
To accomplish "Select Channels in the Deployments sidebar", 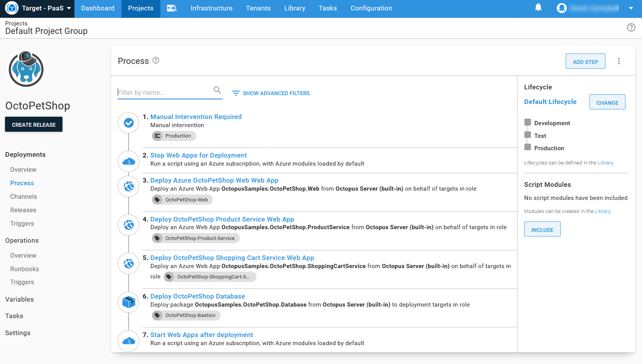I will coord(24,196).
